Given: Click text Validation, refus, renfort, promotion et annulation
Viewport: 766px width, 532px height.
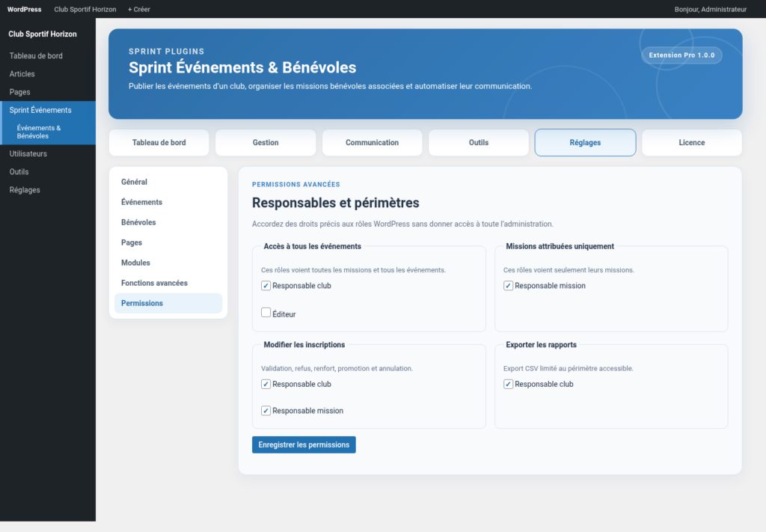Looking at the screenshot, I should pos(337,368).
